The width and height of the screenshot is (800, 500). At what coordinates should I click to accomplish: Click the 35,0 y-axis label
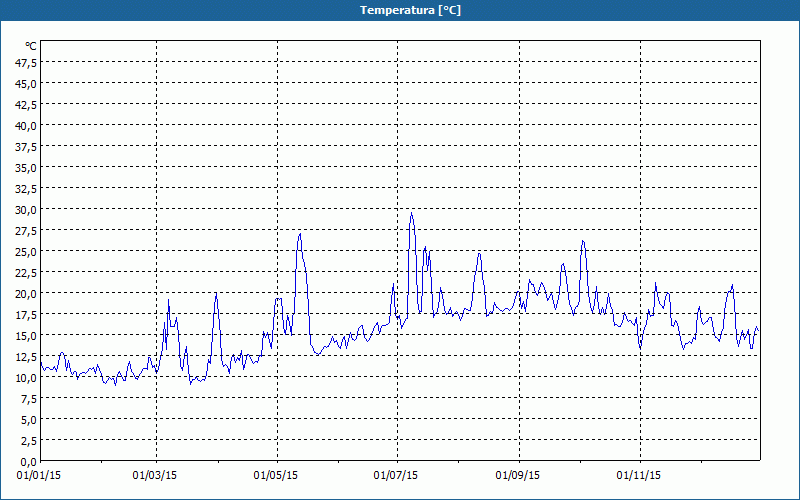pyautogui.click(x=26, y=168)
